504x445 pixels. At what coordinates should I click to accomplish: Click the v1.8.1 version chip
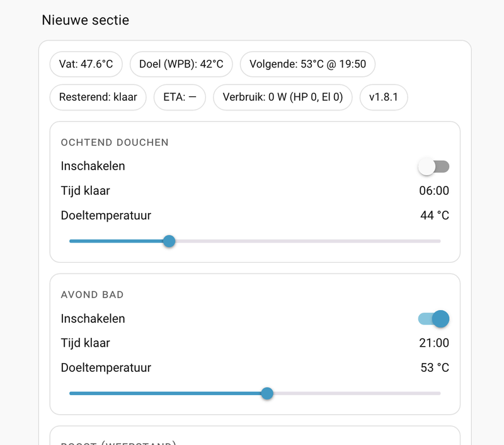coord(384,98)
